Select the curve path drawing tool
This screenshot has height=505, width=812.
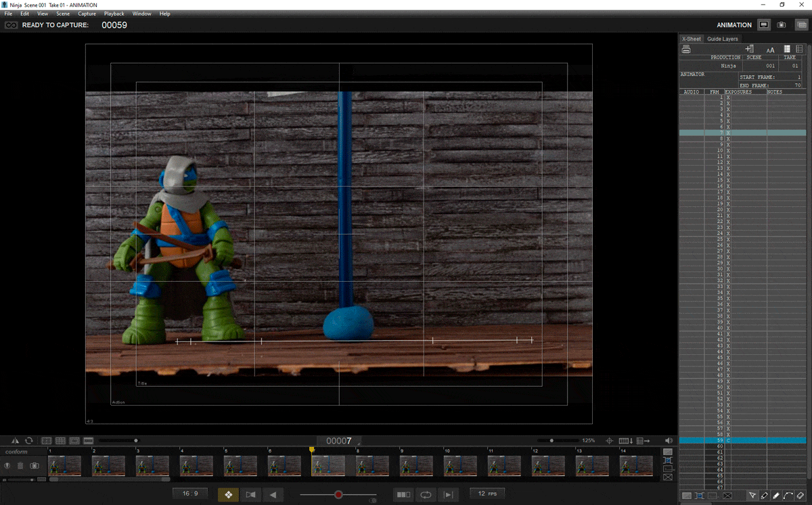click(788, 496)
